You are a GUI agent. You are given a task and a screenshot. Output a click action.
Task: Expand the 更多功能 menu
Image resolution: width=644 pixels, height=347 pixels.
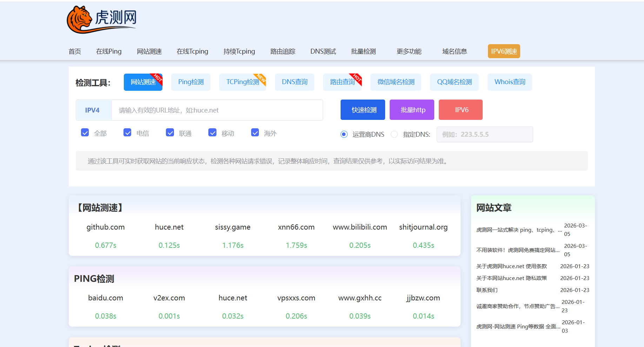click(409, 52)
